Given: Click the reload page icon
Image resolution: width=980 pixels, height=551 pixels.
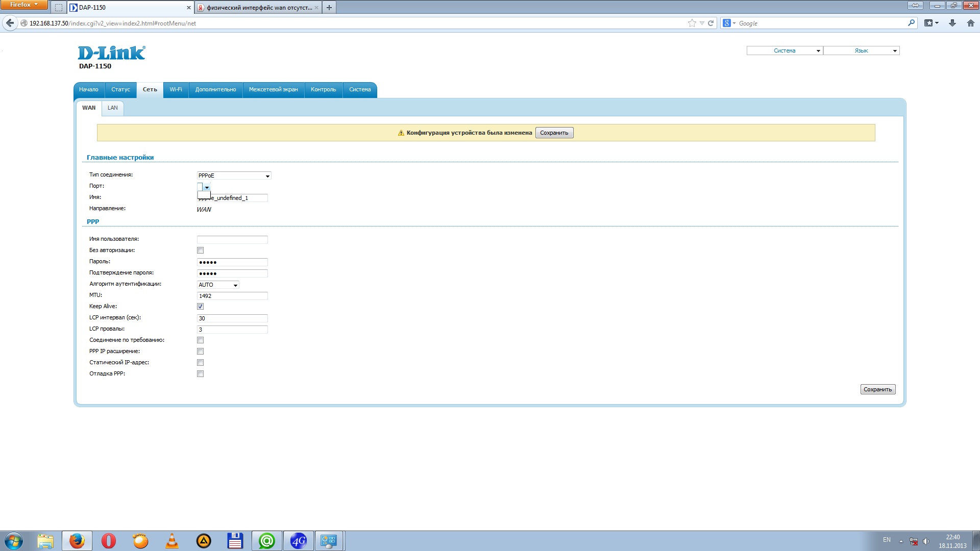Looking at the screenshot, I should tap(710, 23).
